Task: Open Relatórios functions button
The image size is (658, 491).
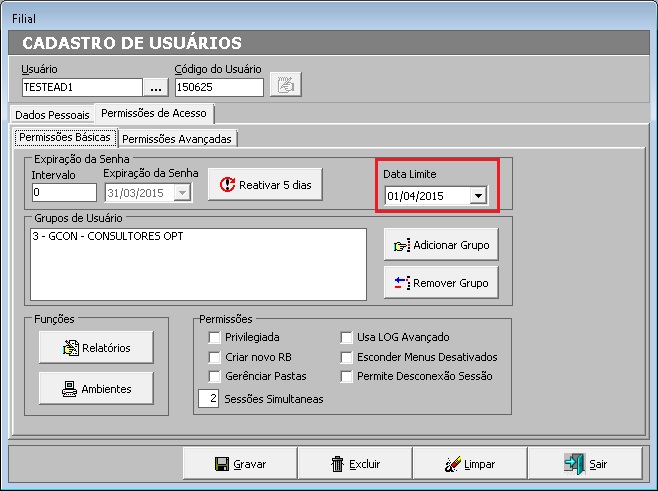Action: pyautogui.click(x=95, y=348)
